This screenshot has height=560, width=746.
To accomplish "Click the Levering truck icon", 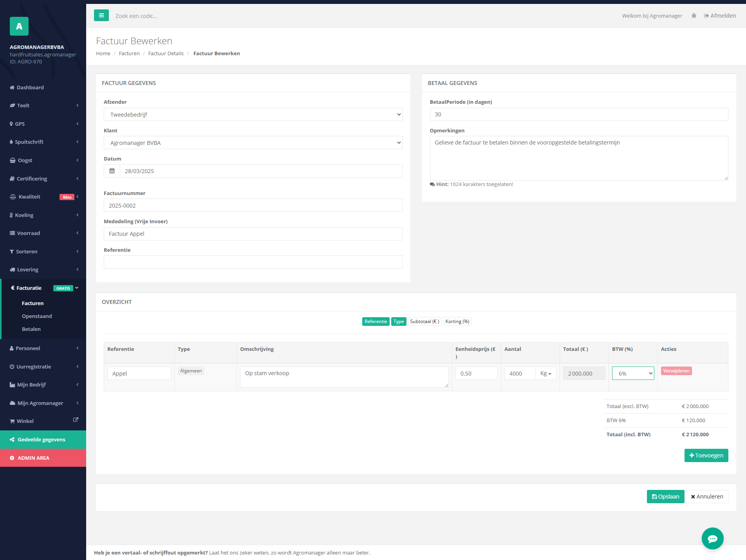I will click(13, 269).
